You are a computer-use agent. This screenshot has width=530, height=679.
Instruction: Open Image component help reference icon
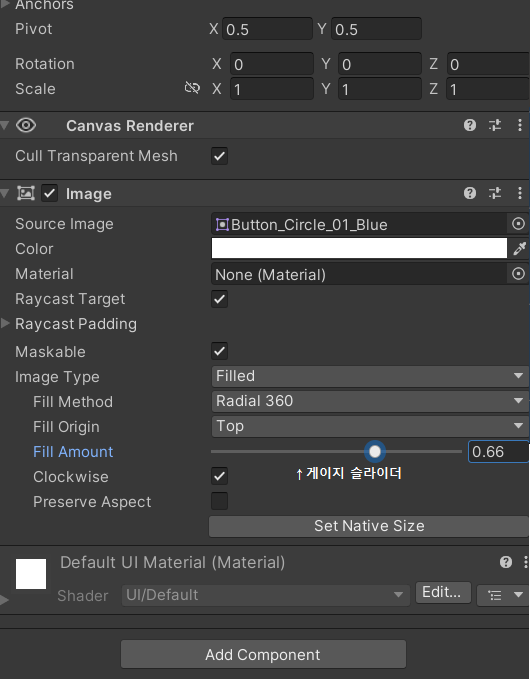click(470, 193)
